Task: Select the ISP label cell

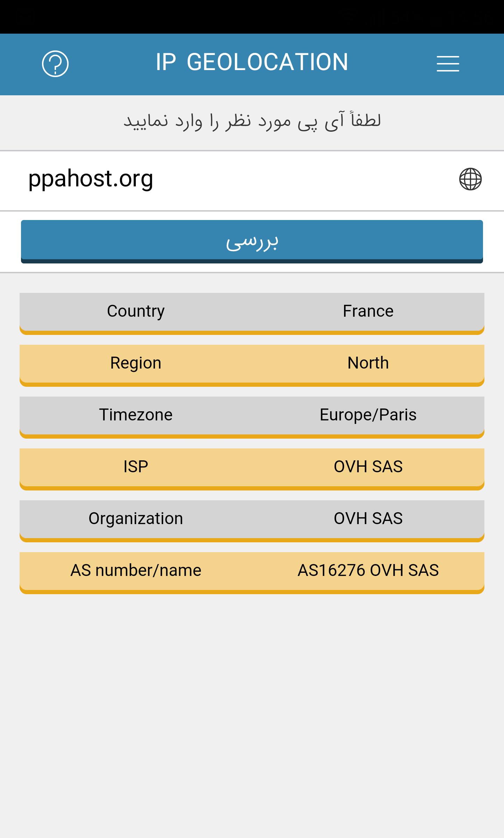Action: click(x=136, y=467)
